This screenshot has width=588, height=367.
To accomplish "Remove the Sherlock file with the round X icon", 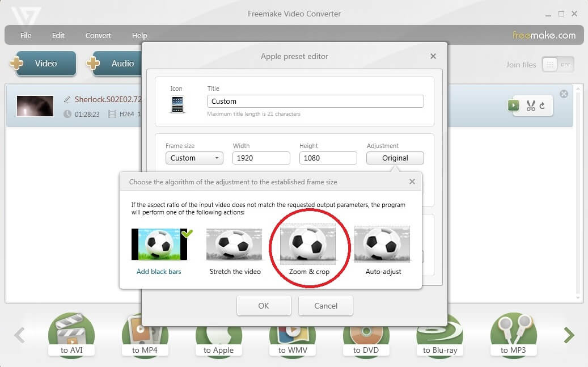I will [564, 94].
